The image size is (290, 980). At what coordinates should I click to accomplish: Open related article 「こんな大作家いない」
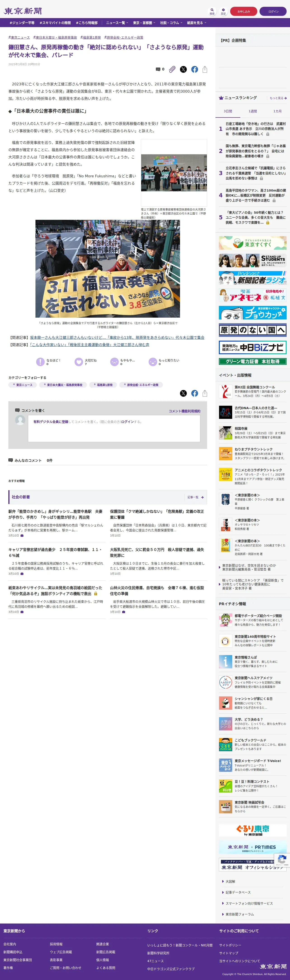(x=89, y=345)
